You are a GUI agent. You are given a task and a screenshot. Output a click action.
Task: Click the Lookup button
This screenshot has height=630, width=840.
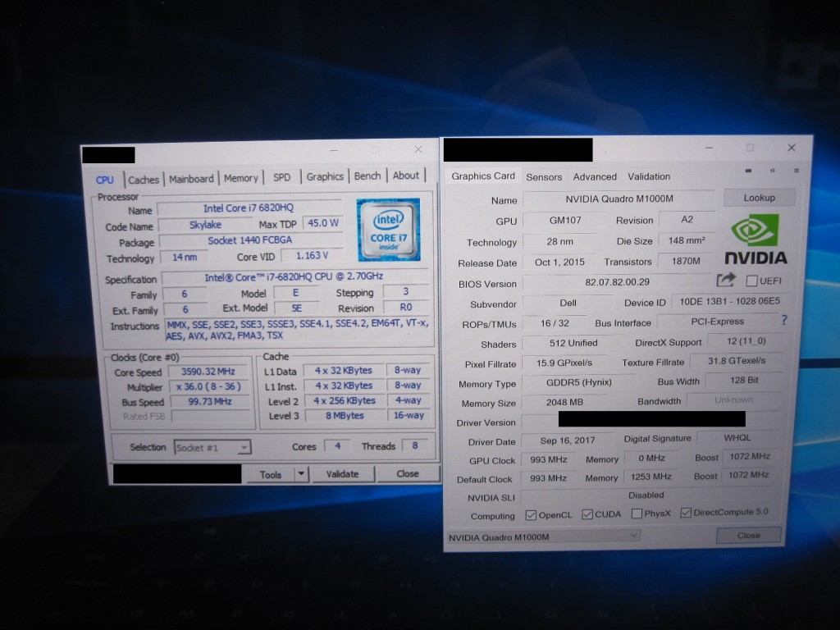tap(759, 198)
